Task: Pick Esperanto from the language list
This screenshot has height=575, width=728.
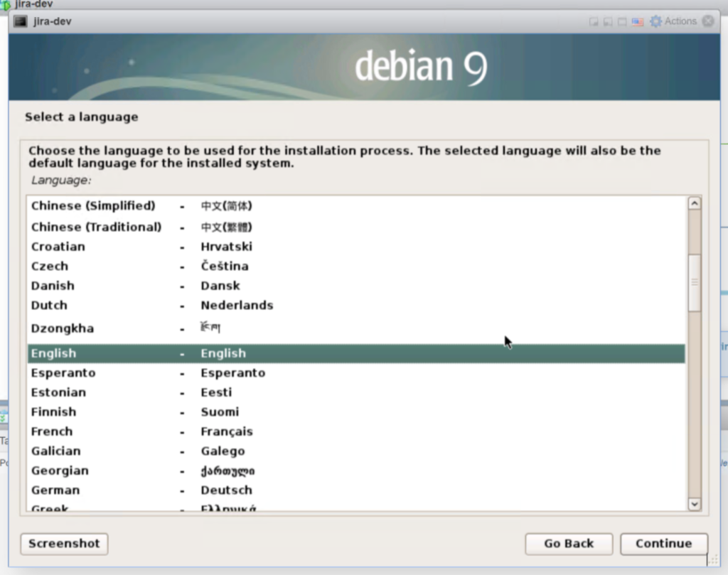Action: tap(356, 372)
